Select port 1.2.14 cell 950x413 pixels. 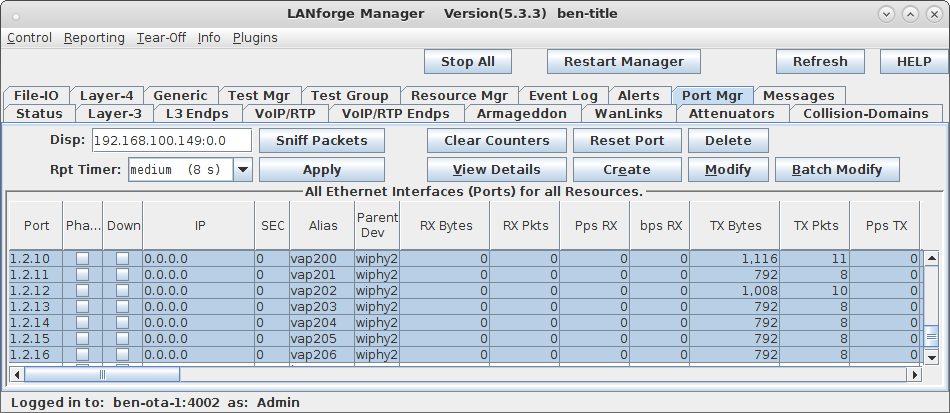pyautogui.click(x=36, y=322)
